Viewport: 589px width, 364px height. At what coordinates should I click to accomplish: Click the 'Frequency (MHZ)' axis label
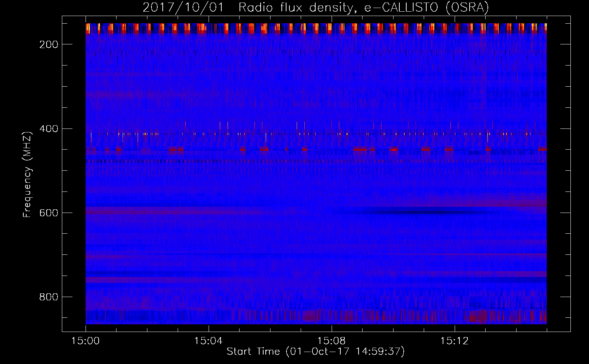[x=27, y=174]
